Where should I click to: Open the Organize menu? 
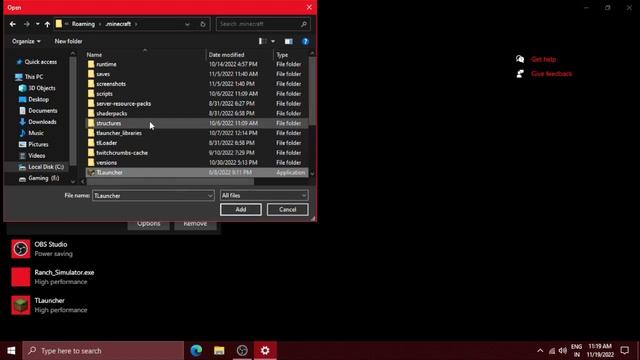pyautogui.click(x=26, y=41)
